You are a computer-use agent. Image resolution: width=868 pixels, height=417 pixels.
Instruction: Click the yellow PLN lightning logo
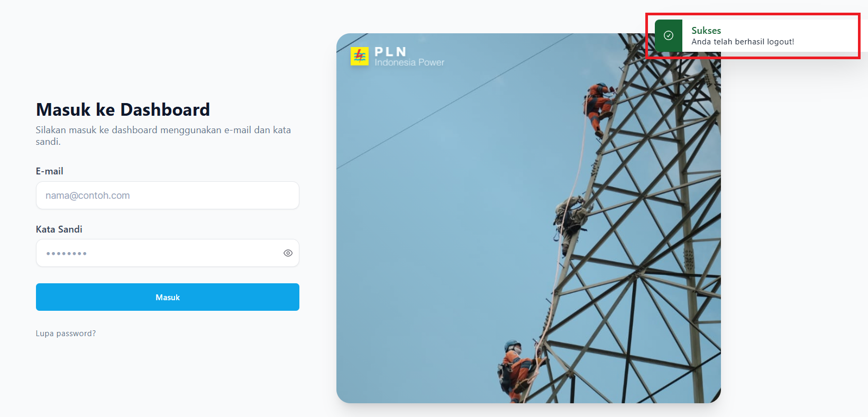point(360,56)
